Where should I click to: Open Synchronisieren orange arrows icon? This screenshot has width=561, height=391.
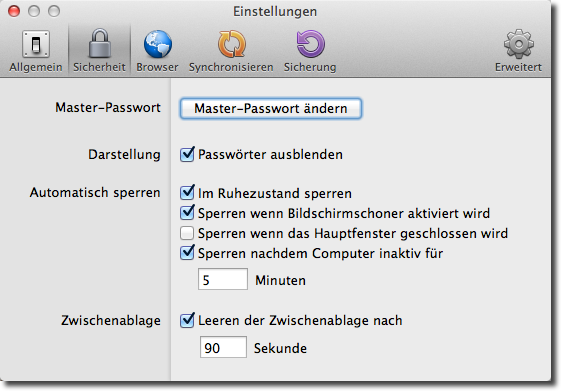click(231, 44)
